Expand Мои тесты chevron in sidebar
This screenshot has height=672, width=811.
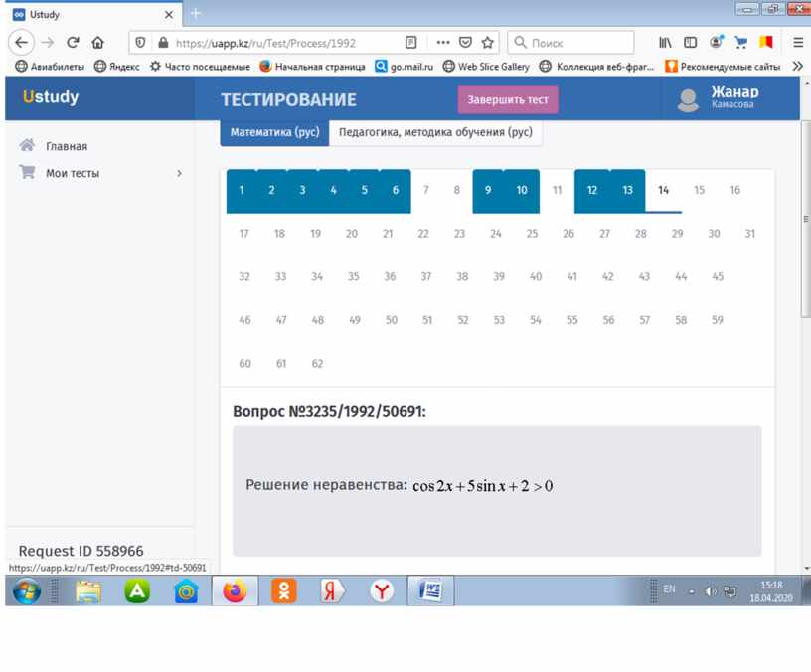tap(179, 173)
